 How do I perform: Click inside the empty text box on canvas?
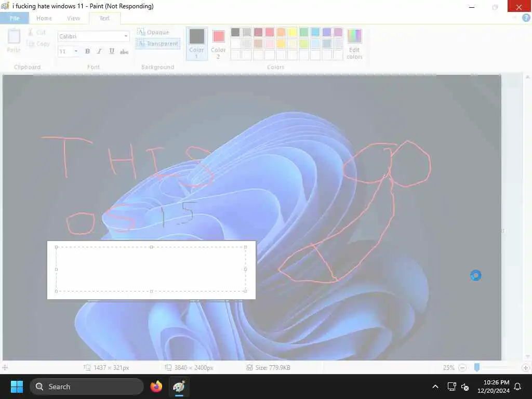(x=151, y=269)
